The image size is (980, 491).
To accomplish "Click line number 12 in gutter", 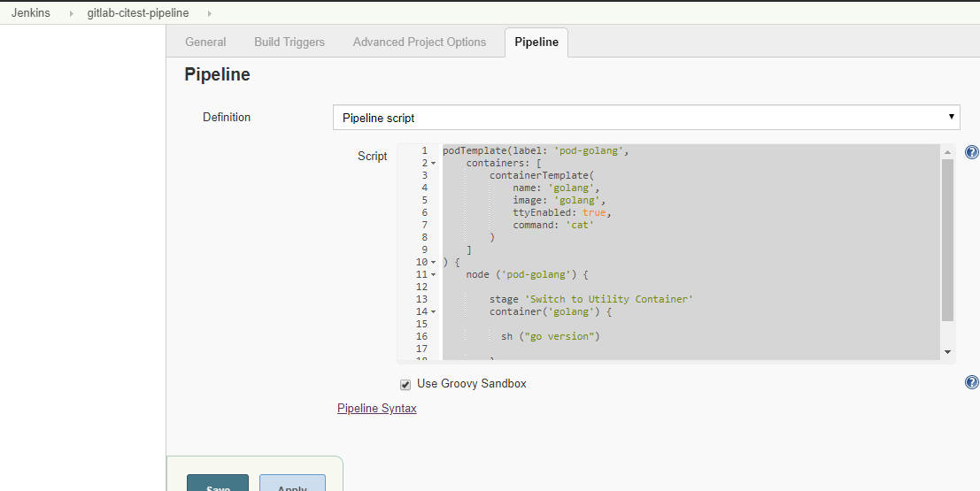I will coord(421,287).
